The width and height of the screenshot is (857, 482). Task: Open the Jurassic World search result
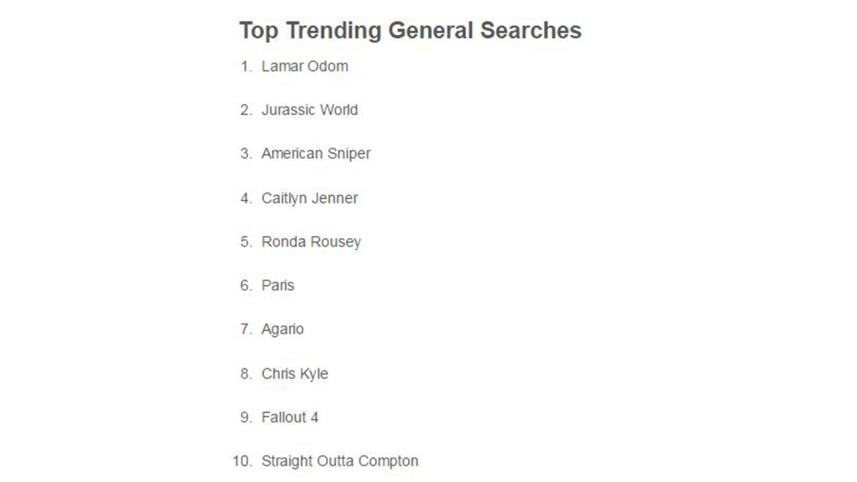(309, 110)
